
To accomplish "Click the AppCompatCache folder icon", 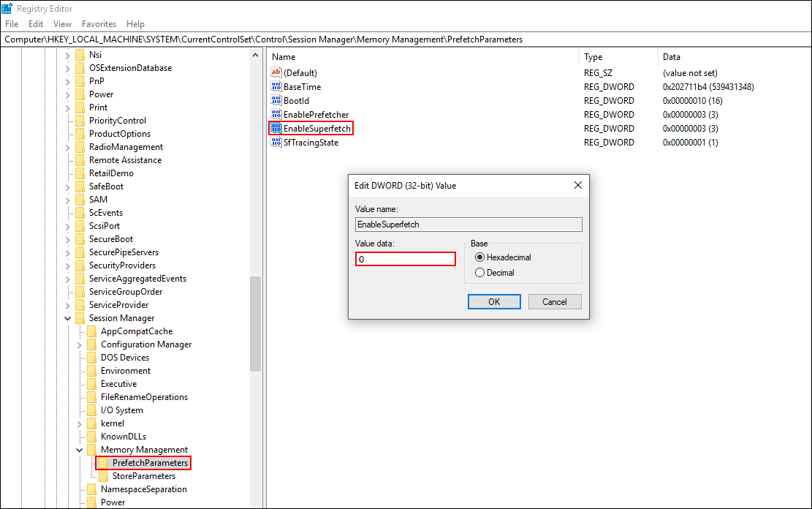I will click(92, 331).
